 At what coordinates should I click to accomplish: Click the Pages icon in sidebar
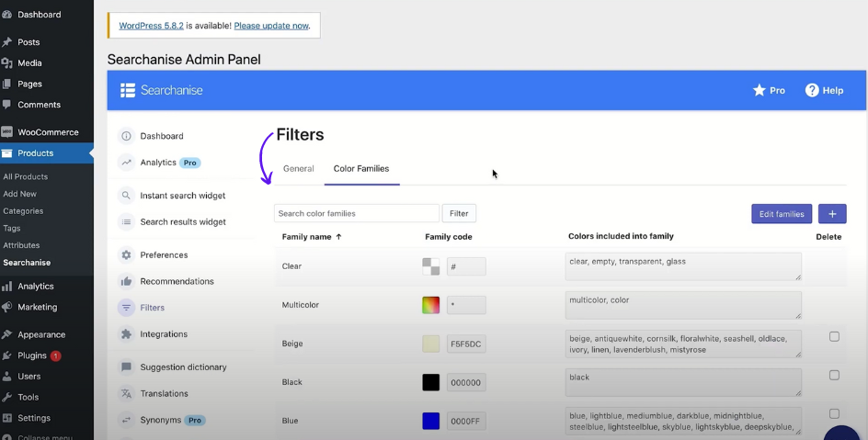click(6, 84)
